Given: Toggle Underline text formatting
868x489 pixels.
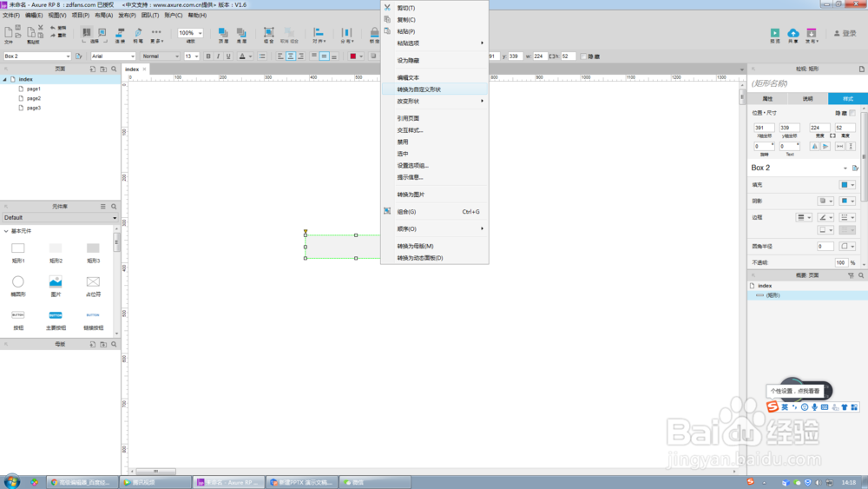Looking at the screenshot, I should click(x=228, y=56).
